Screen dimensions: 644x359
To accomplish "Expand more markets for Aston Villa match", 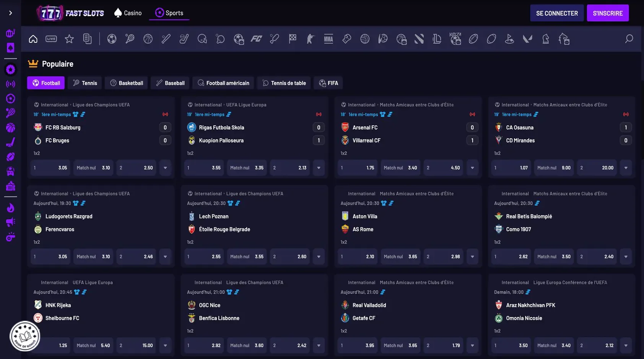I will (x=472, y=257).
